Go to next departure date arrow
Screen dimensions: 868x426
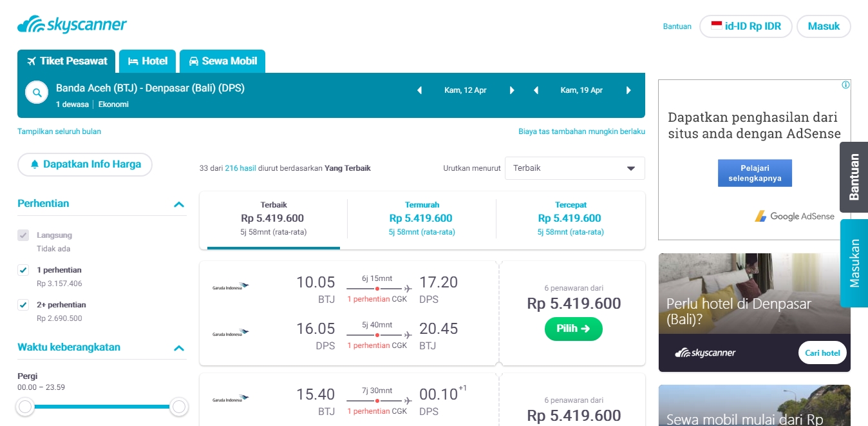point(512,90)
